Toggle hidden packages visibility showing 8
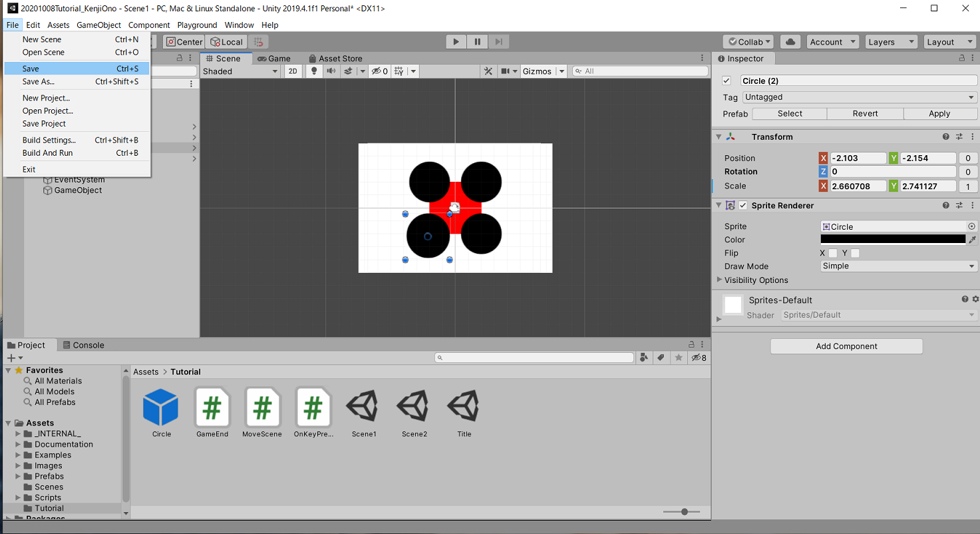Image resolution: width=980 pixels, height=534 pixels. (699, 358)
